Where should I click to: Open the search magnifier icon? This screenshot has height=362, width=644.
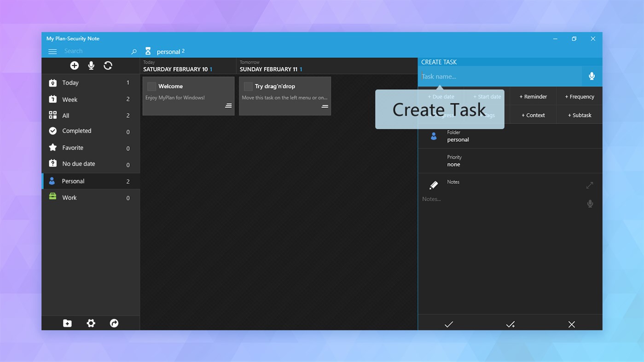133,51
